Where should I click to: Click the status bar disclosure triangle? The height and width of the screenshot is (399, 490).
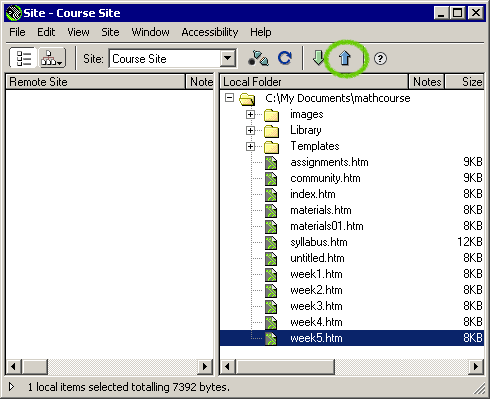12,387
